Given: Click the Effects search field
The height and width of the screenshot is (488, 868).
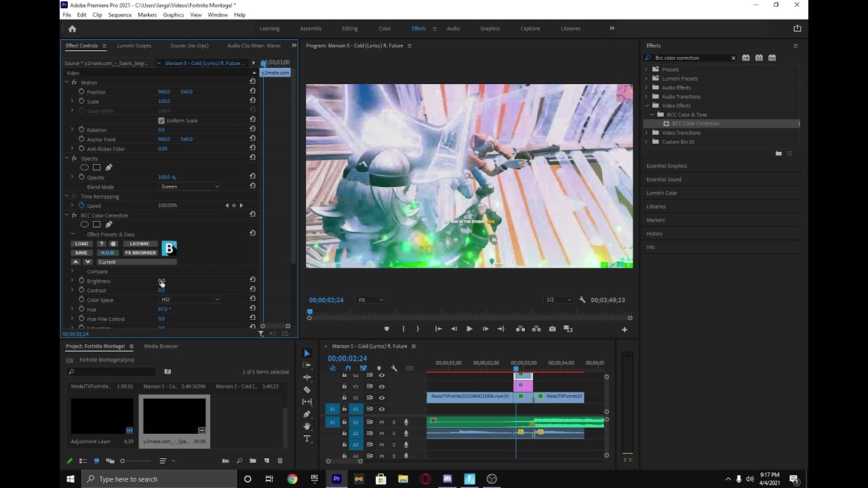Looking at the screenshot, I should (x=690, y=58).
